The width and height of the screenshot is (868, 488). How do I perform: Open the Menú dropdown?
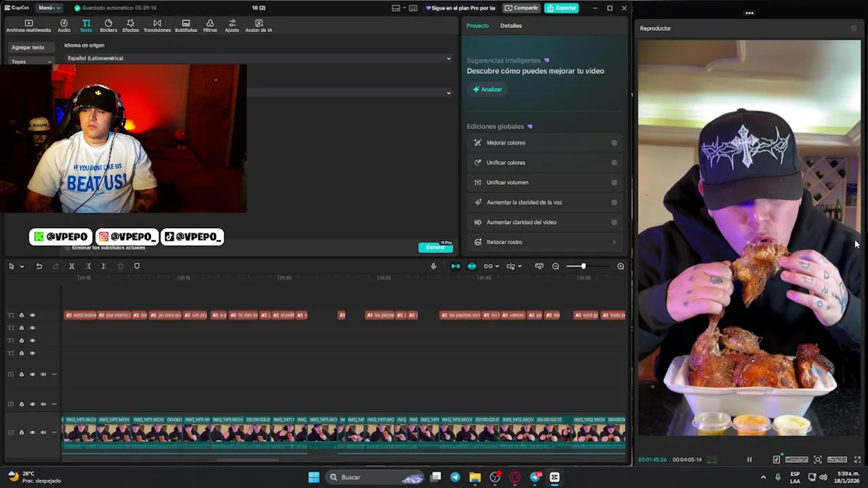[49, 7]
